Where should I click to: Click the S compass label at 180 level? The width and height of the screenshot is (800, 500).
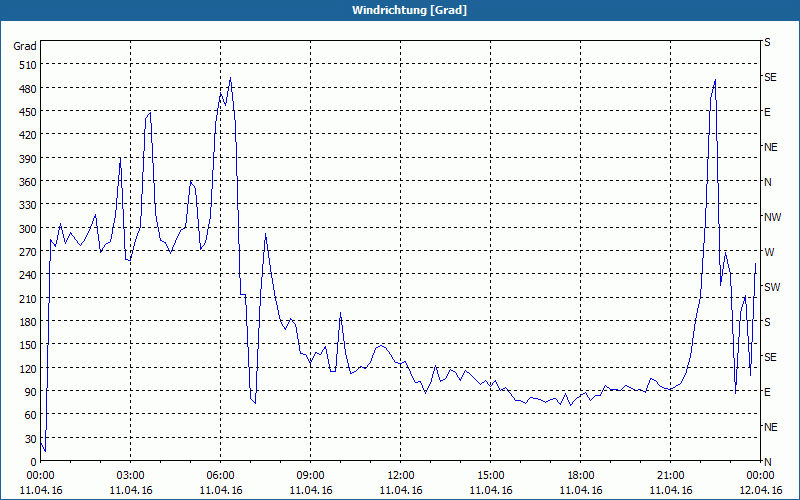(767, 322)
